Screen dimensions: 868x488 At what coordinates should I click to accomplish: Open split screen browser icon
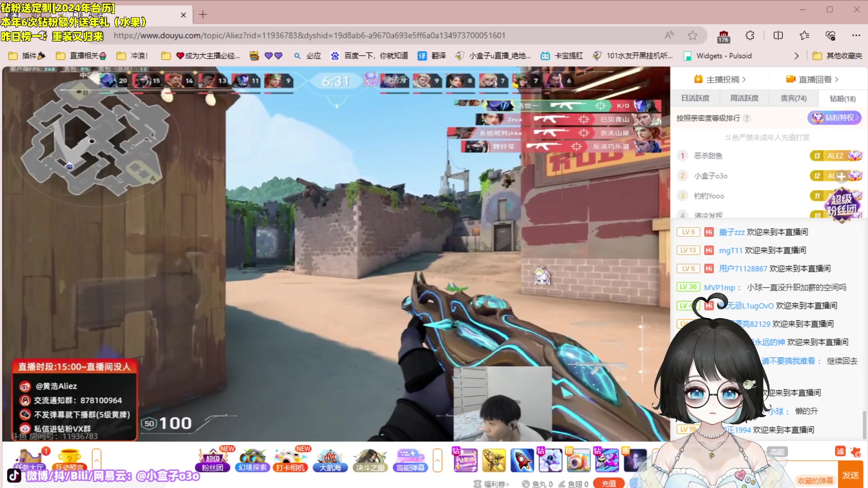coord(778,35)
